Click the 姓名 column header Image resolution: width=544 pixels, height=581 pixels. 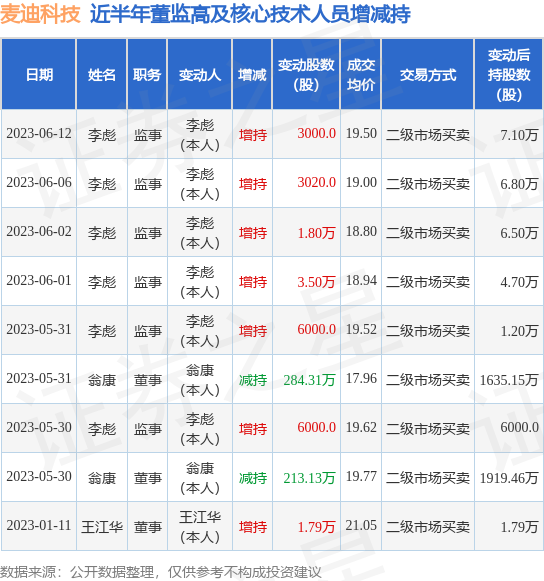(102, 75)
